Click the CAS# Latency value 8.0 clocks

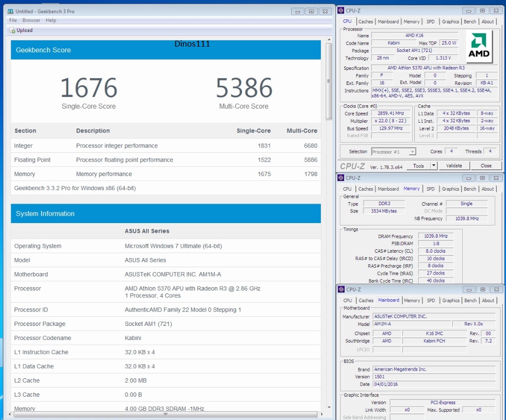coord(436,251)
